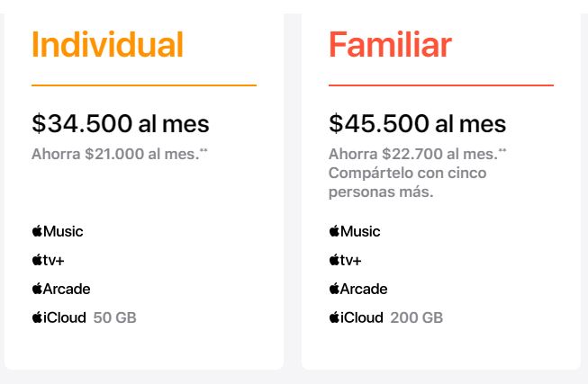Select the Individual plan heading
Screen dimensions: 588x384
click(107, 44)
